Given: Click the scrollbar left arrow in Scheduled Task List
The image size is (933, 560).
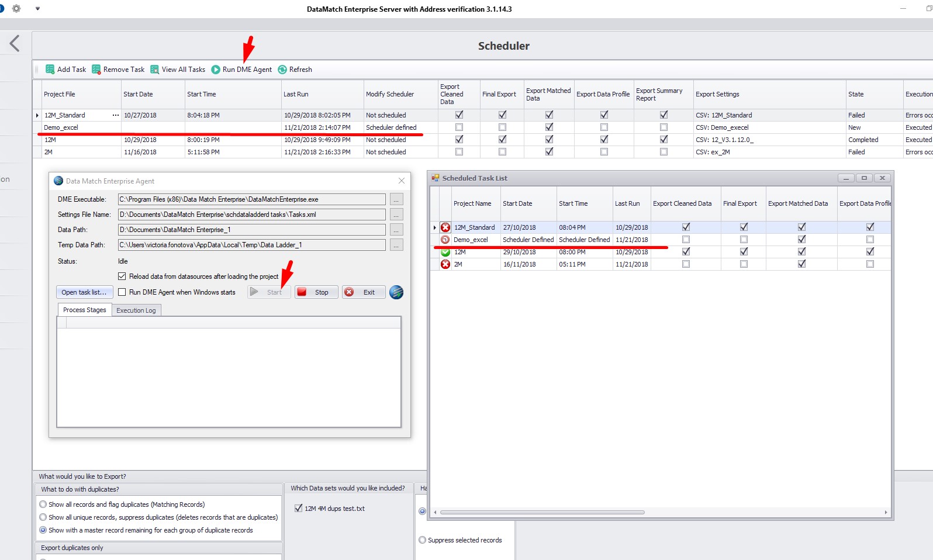Looking at the screenshot, I should tap(435, 512).
